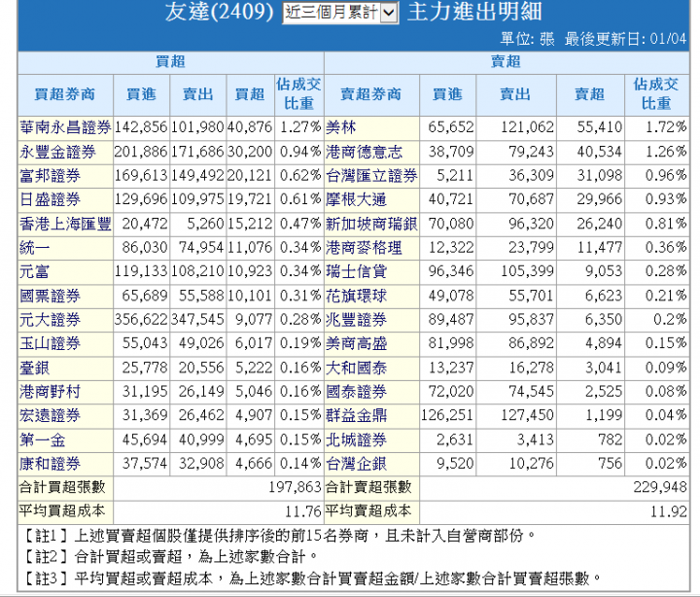Click the 賣超 section header

pyautogui.click(x=506, y=62)
